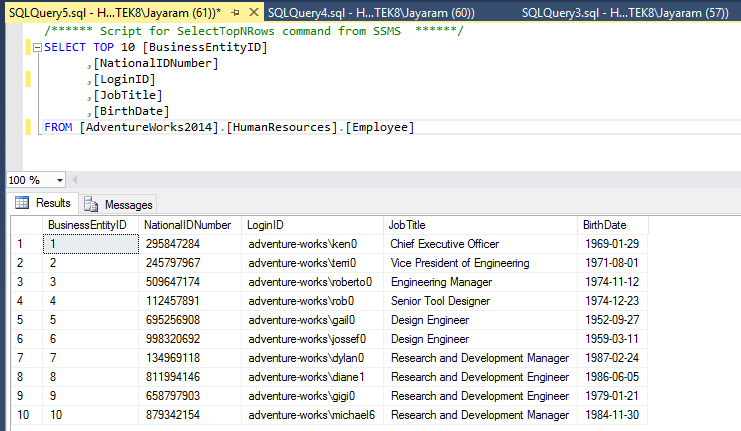This screenshot has height=431, width=741.
Task: Select row header 1
Action: 27,244
